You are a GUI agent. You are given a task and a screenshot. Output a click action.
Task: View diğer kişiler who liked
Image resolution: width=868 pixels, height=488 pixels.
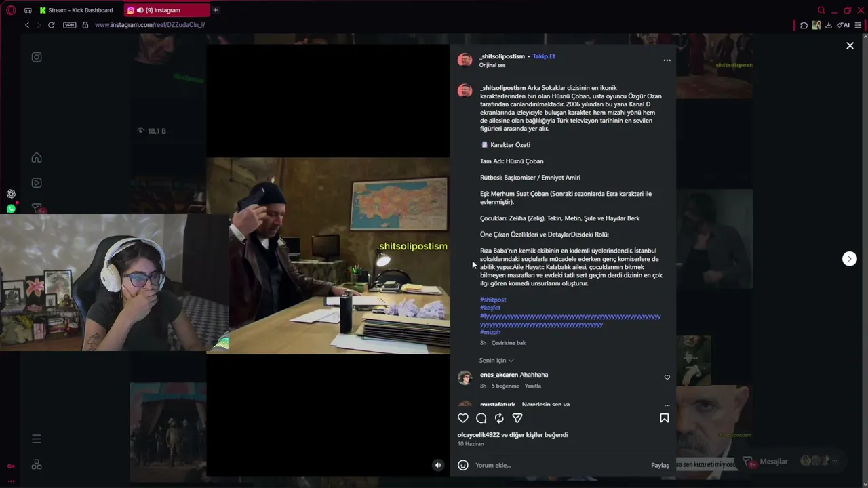pyautogui.click(x=526, y=435)
